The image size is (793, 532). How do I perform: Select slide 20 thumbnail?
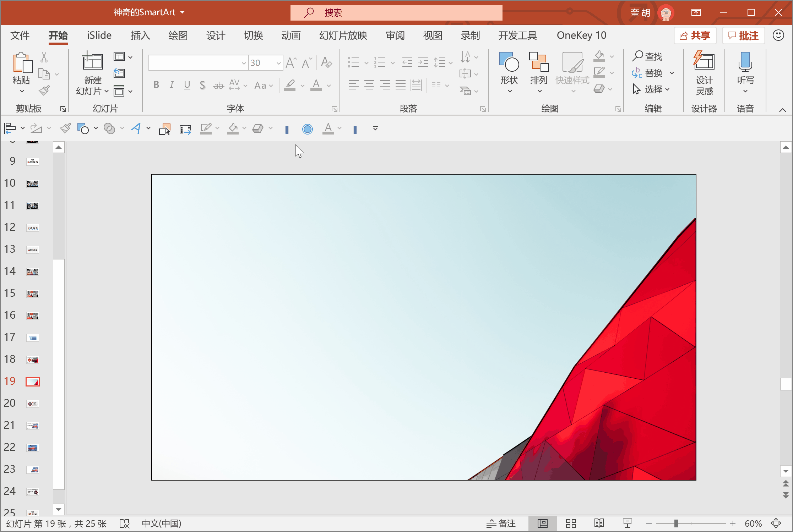tap(33, 404)
